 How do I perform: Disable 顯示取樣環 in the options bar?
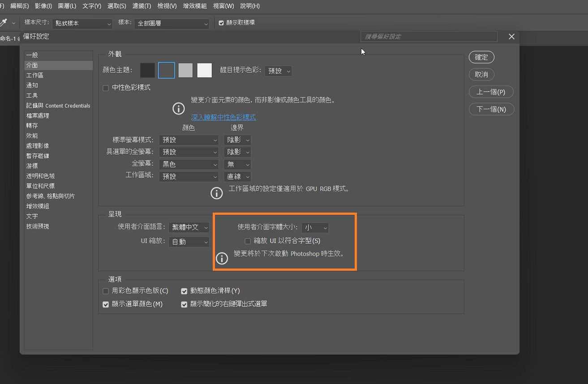pyautogui.click(x=221, y=22)
